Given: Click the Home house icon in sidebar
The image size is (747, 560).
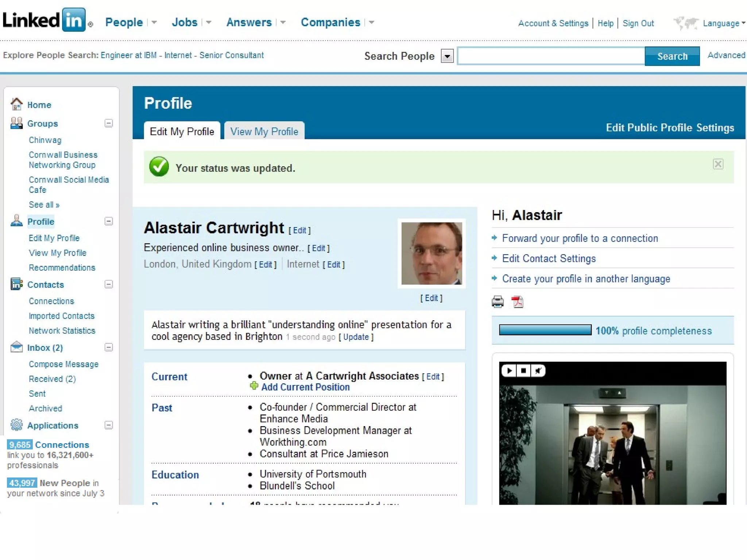Looking at the screenshot, I should click(16, 104).
